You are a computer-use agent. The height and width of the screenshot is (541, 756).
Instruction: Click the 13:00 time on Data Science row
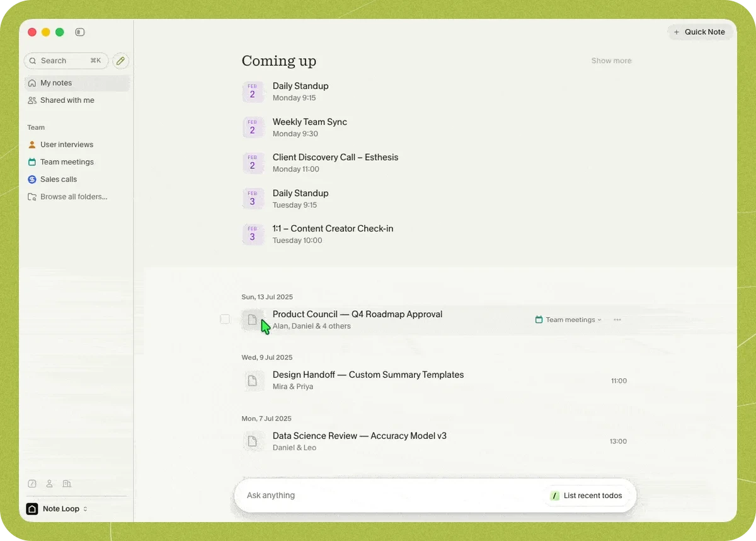(618, 441)
